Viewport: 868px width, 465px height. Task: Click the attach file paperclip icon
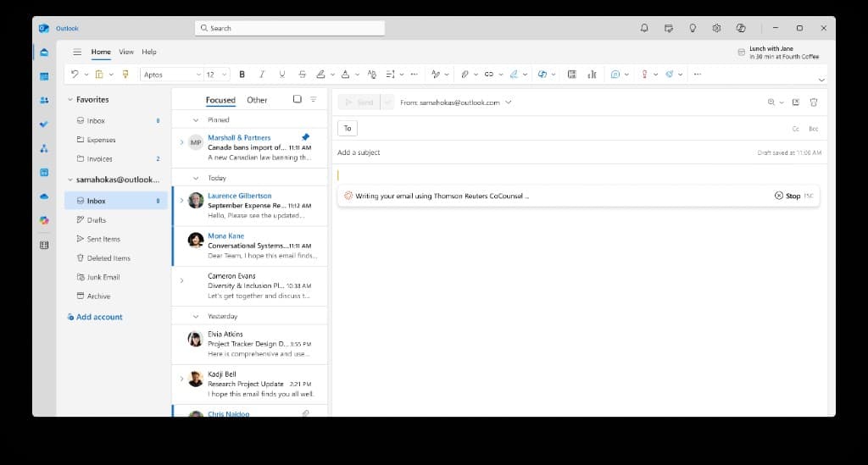point(465,74)
